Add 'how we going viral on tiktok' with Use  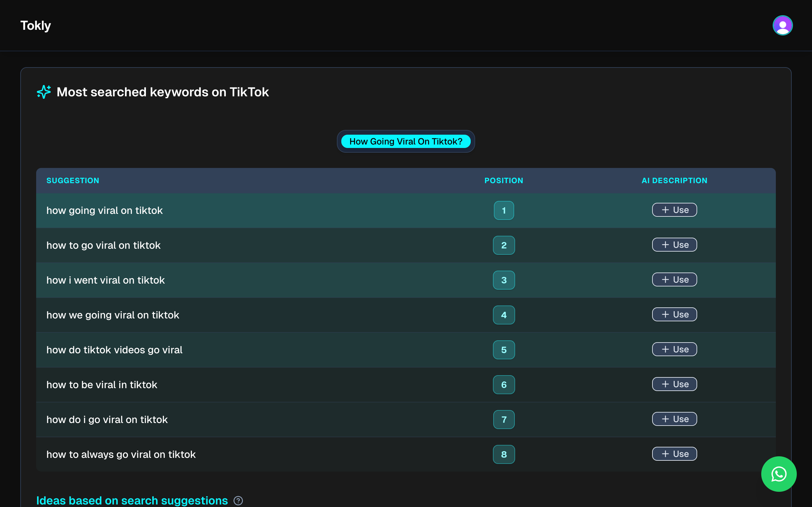pyautogui.click(x=674, y=315)
